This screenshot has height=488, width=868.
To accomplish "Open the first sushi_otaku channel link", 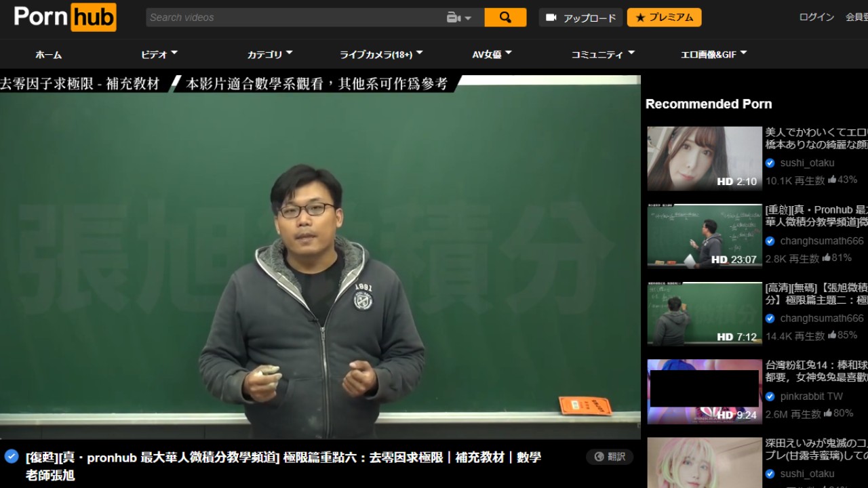I will [807, 163].
